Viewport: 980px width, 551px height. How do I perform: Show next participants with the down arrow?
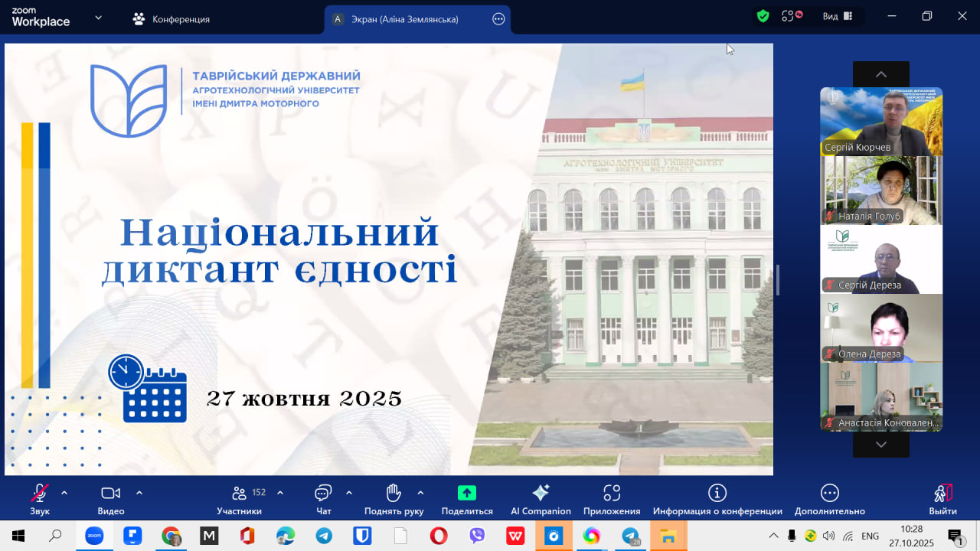(881, 444)
